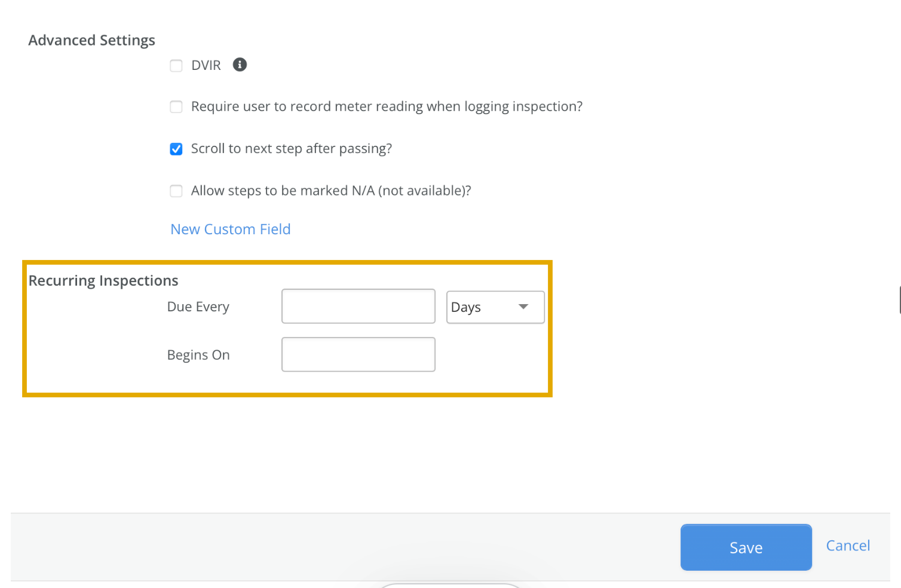This screenshot has width=901, height=588.
Task: Click the DVIR info icon
Action: point(240,65)
